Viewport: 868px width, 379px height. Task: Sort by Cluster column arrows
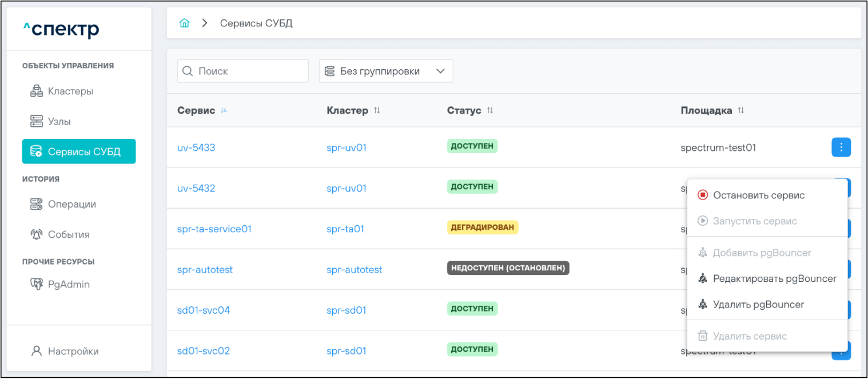pos(377,111)
